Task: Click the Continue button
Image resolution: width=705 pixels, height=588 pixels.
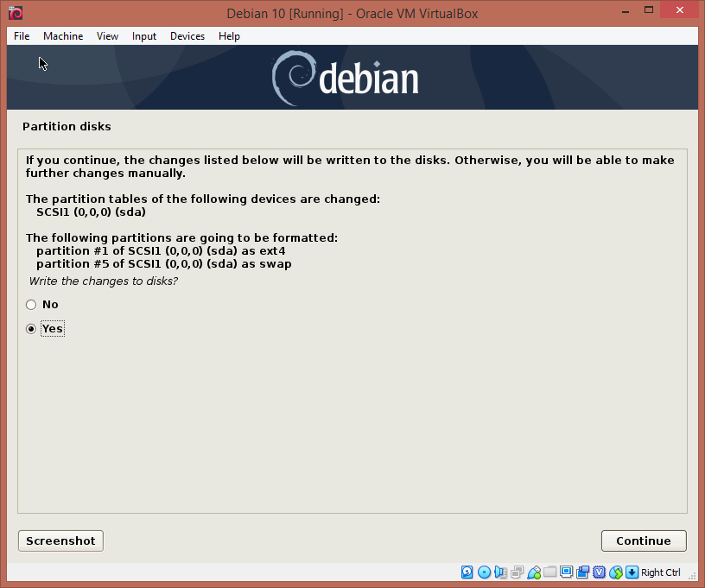Action: click(x=644, y=541)
